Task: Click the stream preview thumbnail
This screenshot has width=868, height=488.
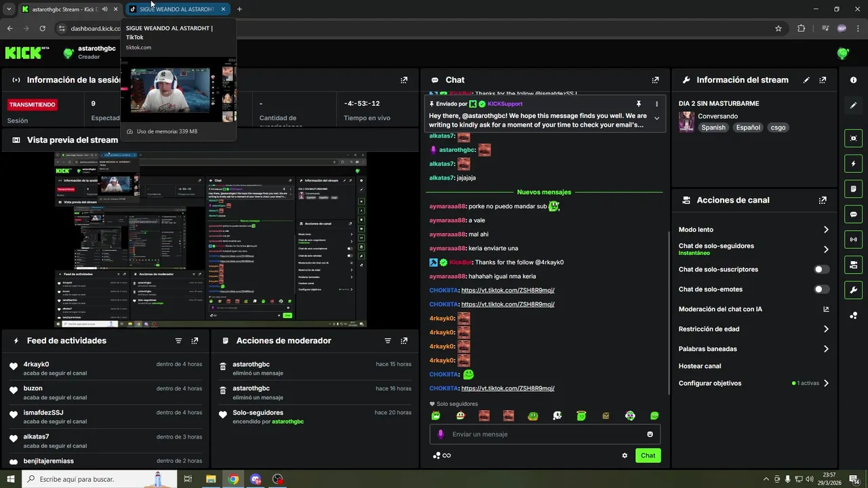Action: (x=211, y=240)
